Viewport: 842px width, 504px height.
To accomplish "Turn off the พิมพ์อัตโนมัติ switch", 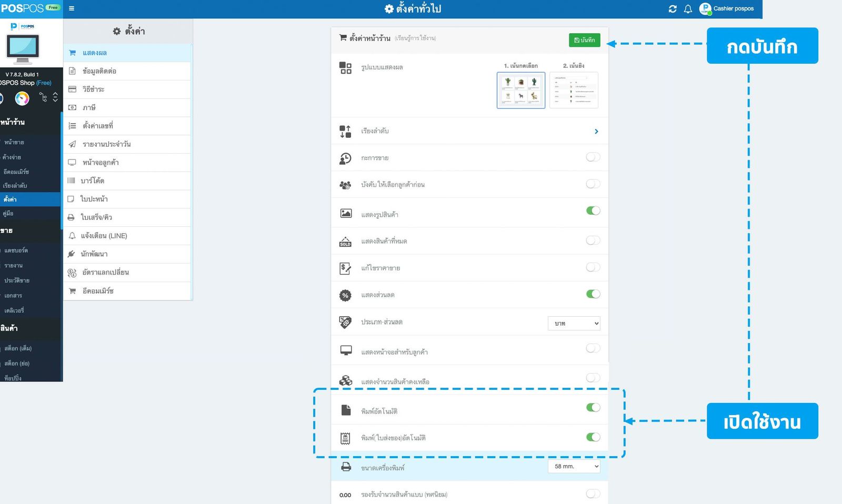I will pos(593,407).
